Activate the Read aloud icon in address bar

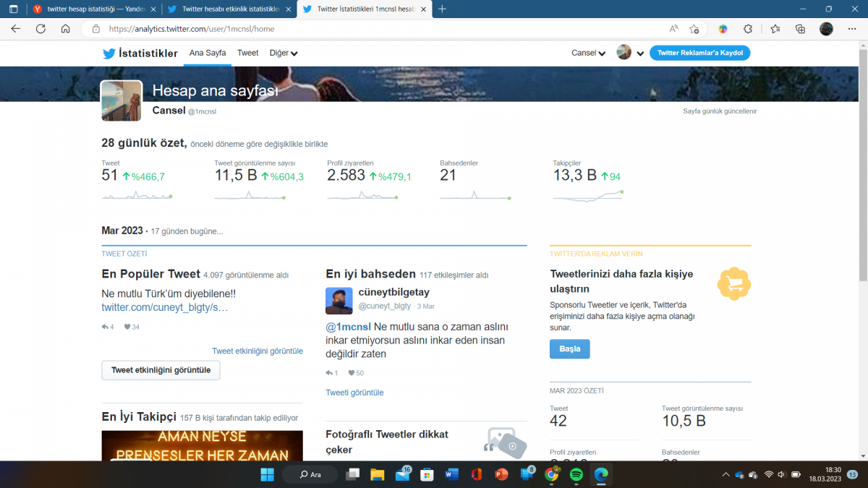(x=673, y=29)
